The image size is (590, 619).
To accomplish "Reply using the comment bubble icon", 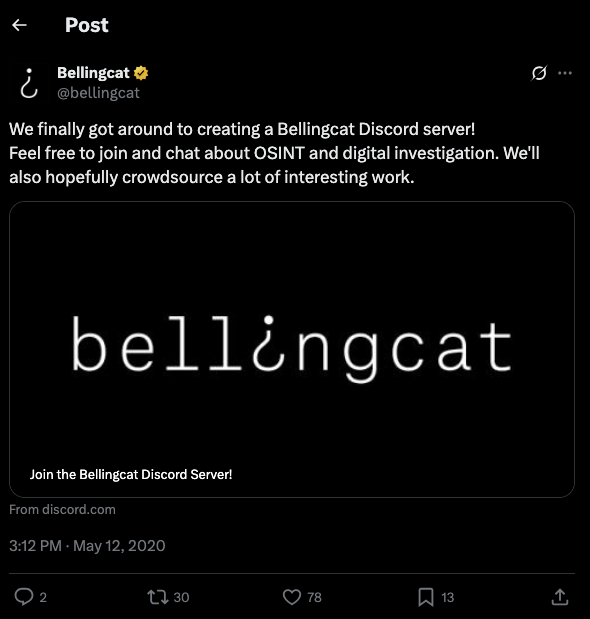I will coord(24,596).
